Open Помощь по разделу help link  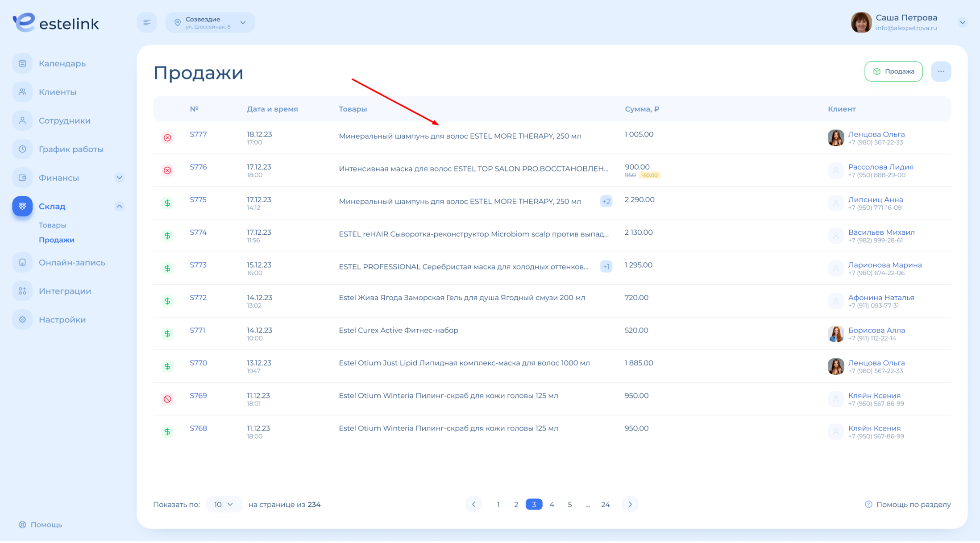(x=908, y=504)
